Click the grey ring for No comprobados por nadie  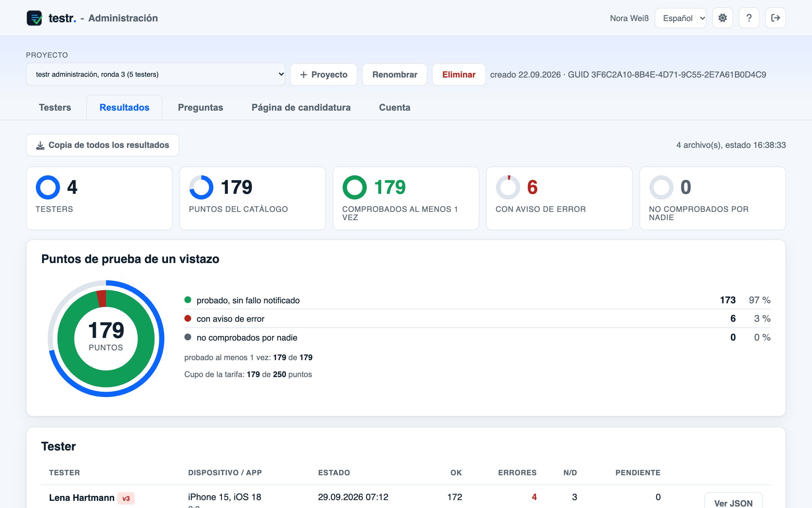(x=661, y=187)
